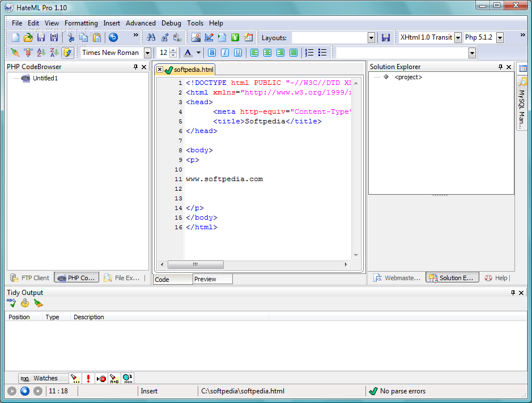Click the green Yen symbol icon
532x403 pixels.
235,37
